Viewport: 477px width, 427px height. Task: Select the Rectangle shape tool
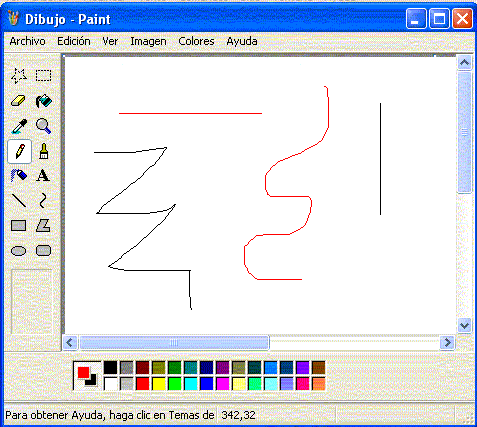tap(19, 226)
